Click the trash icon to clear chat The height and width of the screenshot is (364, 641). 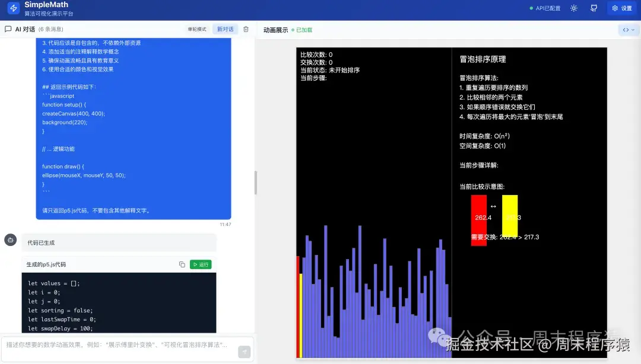(246, 28)
